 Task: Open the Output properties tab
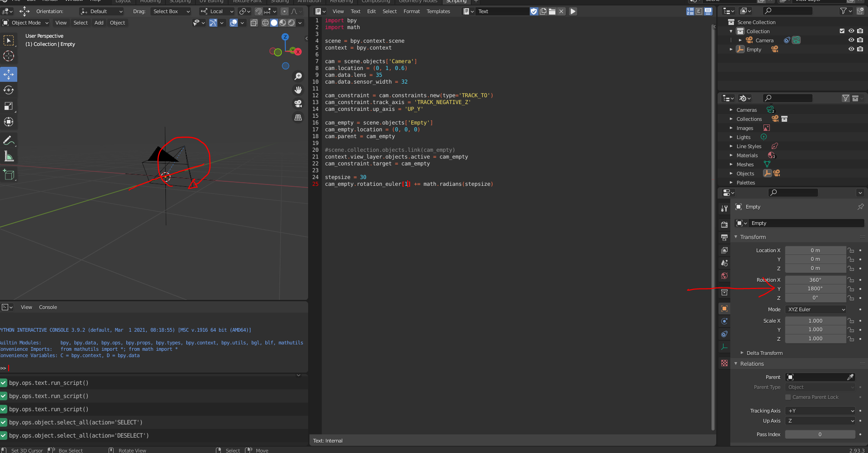pos(724,237)
